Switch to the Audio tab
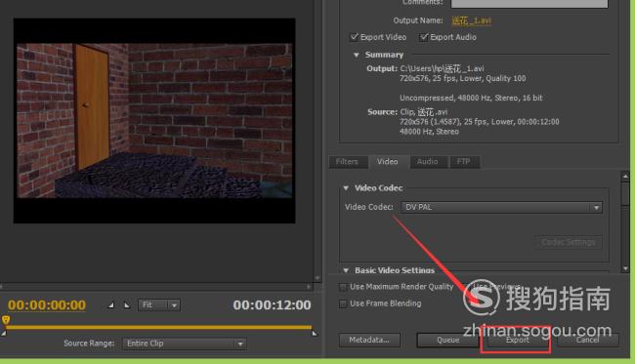 428,162
